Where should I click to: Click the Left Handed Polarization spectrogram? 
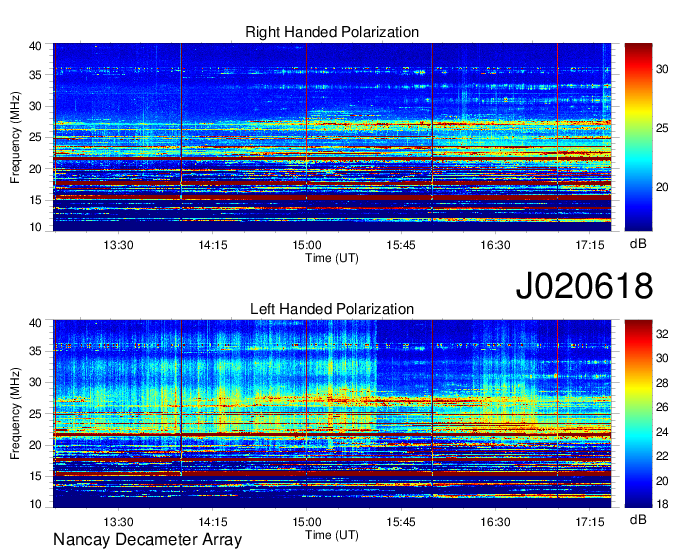coord(332,414)
